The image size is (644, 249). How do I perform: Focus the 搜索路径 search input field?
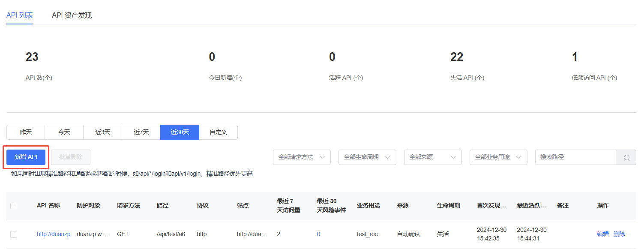coord(575,157)
